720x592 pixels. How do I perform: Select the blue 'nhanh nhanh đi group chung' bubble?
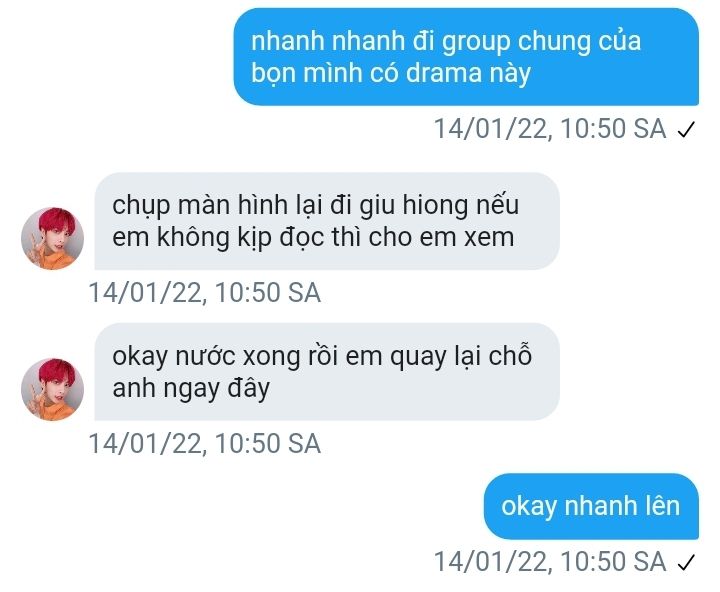pyautogui.click(x=466, y=56)
